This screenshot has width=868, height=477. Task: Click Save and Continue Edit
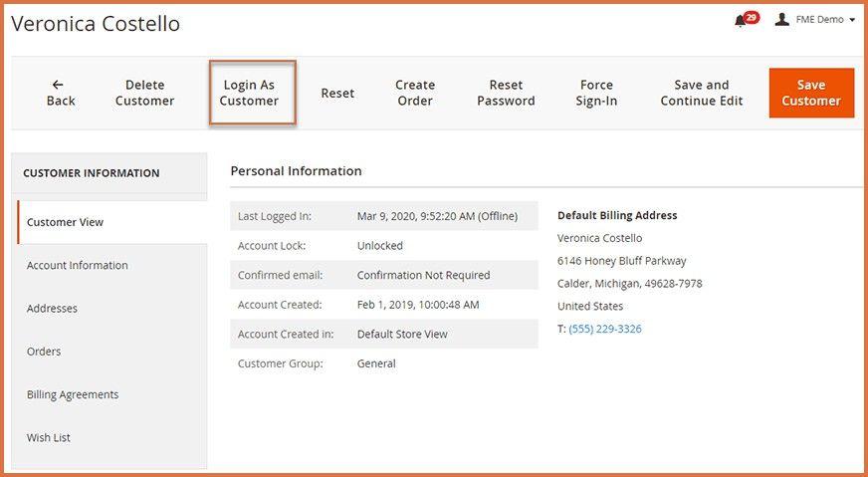tap(702, 93)
